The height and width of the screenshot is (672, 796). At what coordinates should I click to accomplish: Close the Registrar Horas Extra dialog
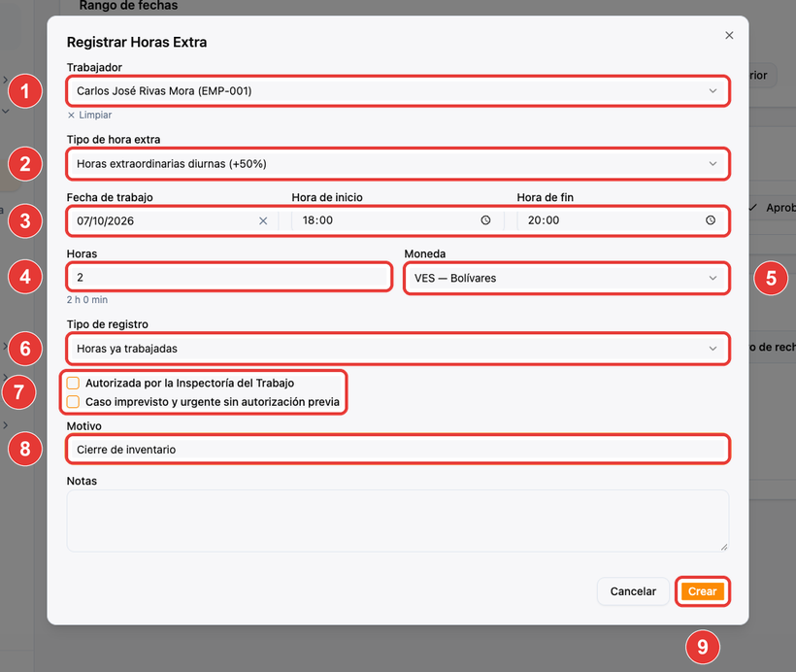click(x=729, y=35)
